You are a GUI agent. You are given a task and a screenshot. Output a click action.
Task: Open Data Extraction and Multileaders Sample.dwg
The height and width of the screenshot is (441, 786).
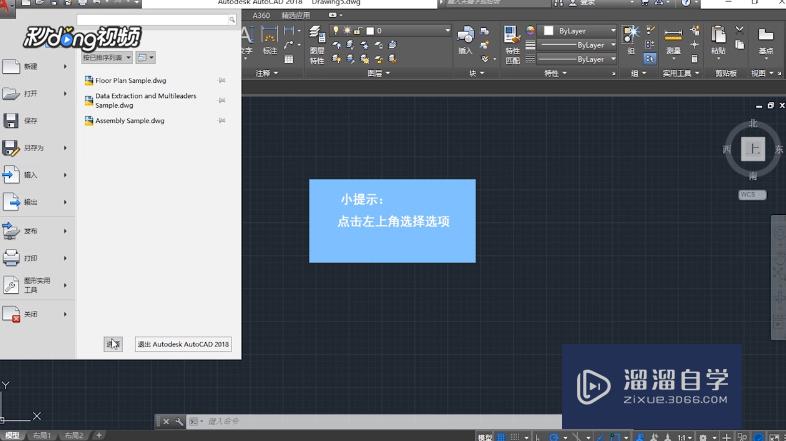point(140,100)
